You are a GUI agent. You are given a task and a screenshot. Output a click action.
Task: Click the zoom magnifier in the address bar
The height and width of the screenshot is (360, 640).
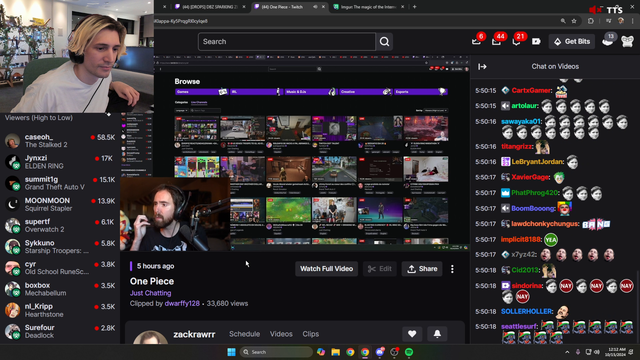click(563, 21)
